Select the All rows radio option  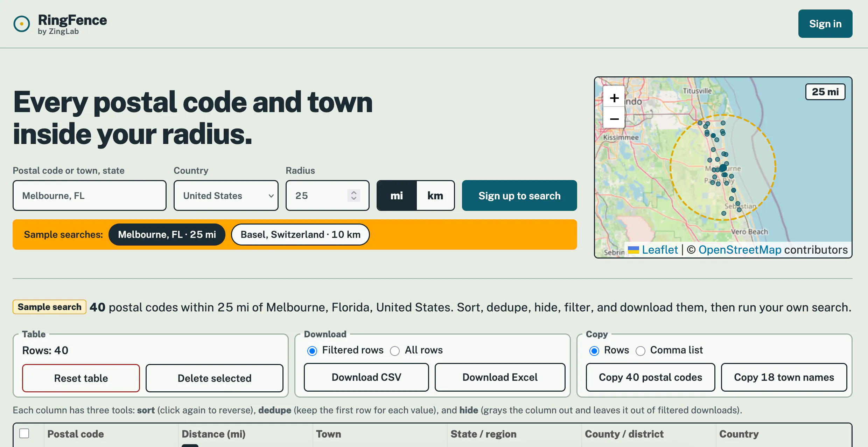coord(395,351)
